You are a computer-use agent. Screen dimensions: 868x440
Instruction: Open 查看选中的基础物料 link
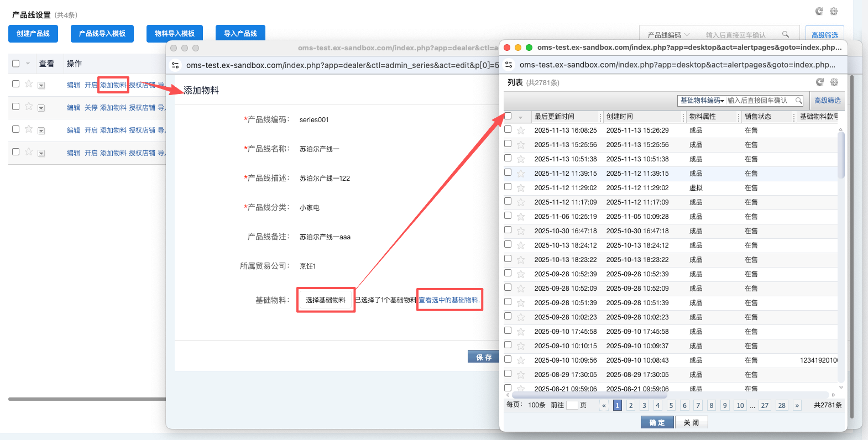[449, 300]
